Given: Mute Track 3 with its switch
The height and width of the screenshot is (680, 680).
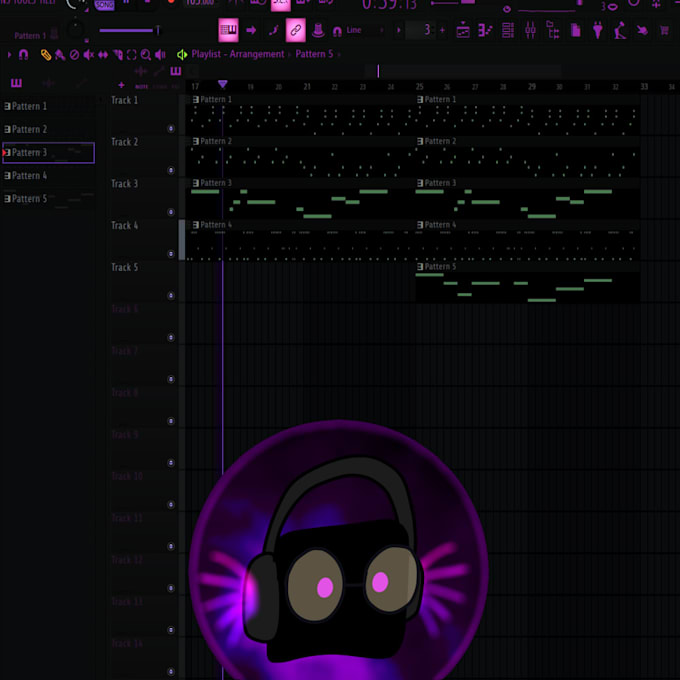Looking at the screenshot, I should pyautogui.click(x=171, y=212).
